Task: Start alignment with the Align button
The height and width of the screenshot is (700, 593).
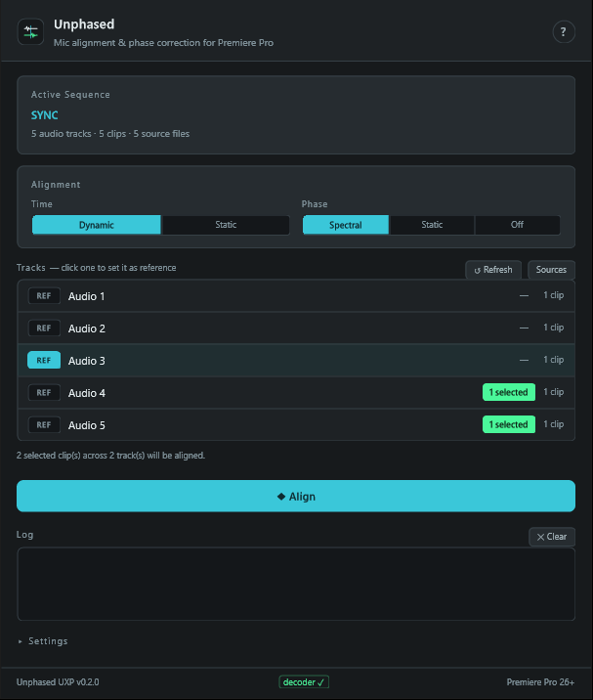Action: coord(296,496)
